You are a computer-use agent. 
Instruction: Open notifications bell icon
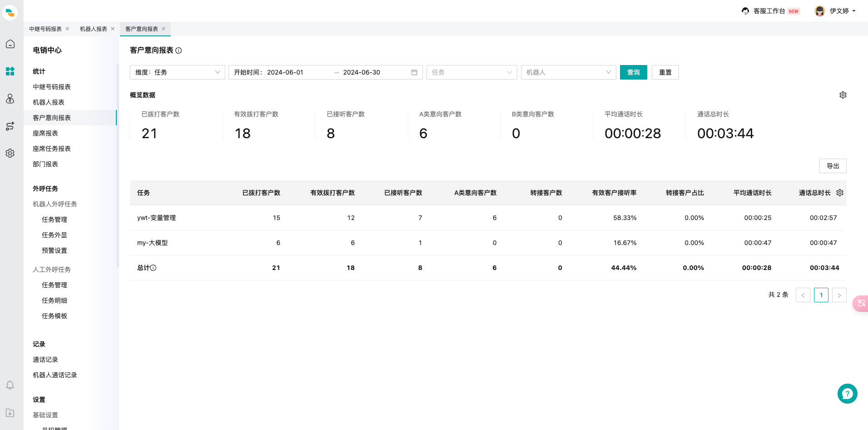point(10,385)
